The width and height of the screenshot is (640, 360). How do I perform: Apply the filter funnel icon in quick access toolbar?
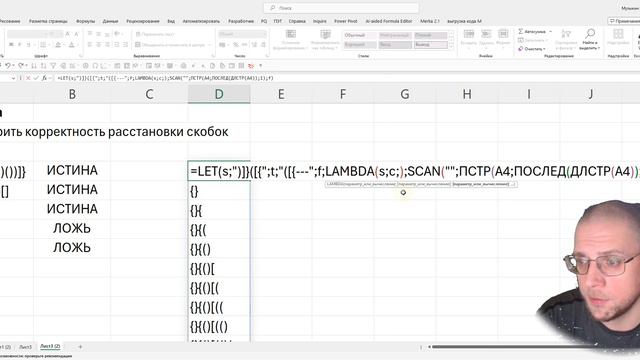click(53, 65)
